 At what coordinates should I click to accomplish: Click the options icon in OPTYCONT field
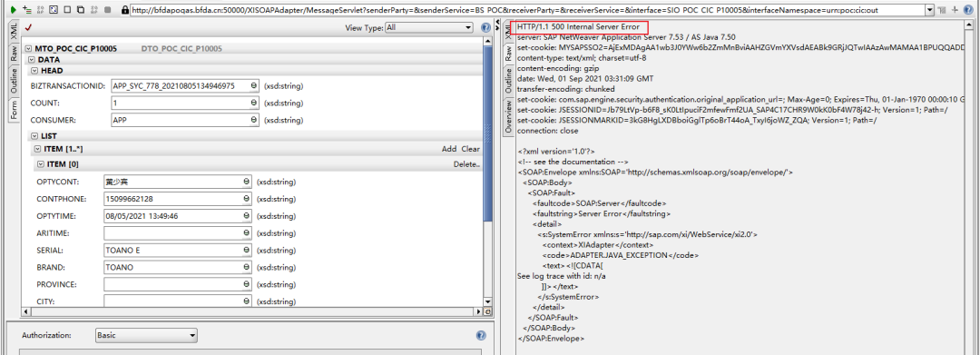coord(246,182)
